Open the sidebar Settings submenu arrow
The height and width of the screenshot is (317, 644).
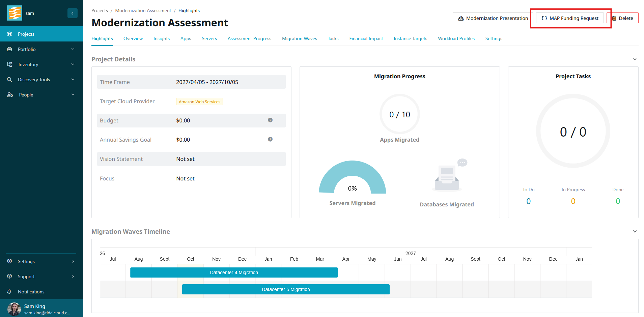pos(73,261)
